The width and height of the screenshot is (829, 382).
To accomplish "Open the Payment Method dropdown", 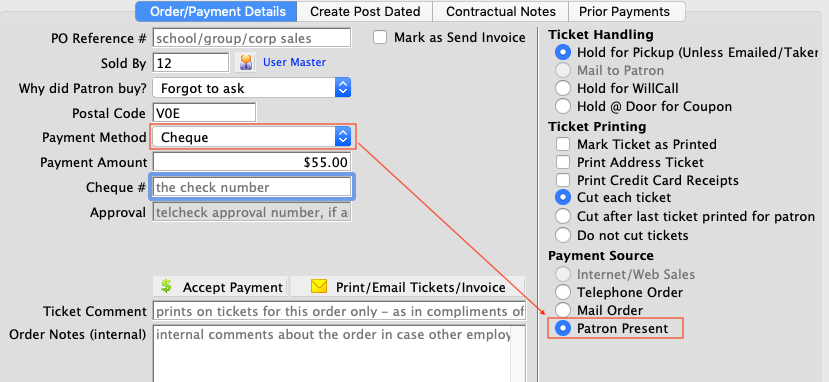I will click(252, 137).
